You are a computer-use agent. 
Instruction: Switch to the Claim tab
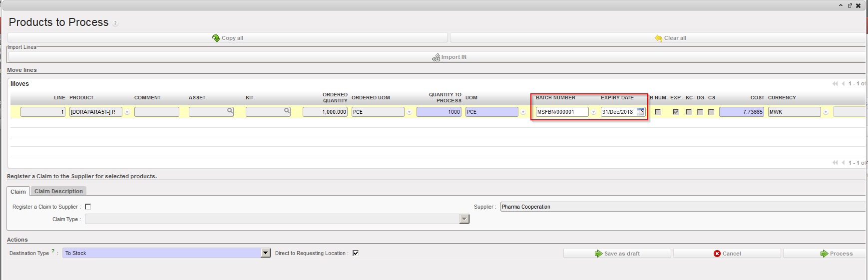[x=18, y=192]
